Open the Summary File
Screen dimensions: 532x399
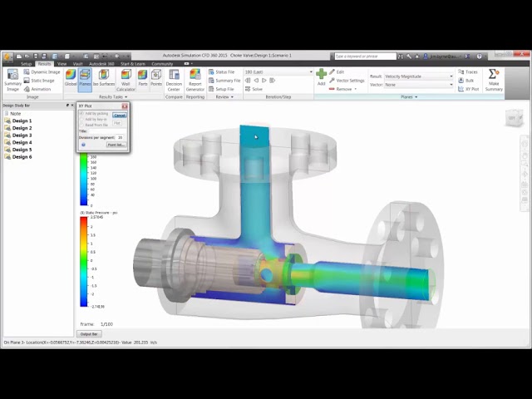(x=224, y=81)
